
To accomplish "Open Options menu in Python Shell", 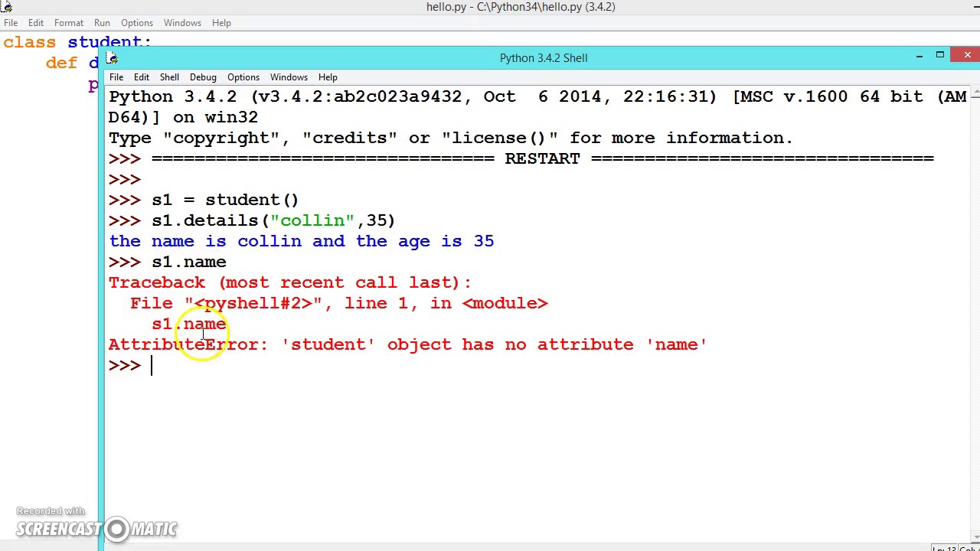I will click(243, 77).
